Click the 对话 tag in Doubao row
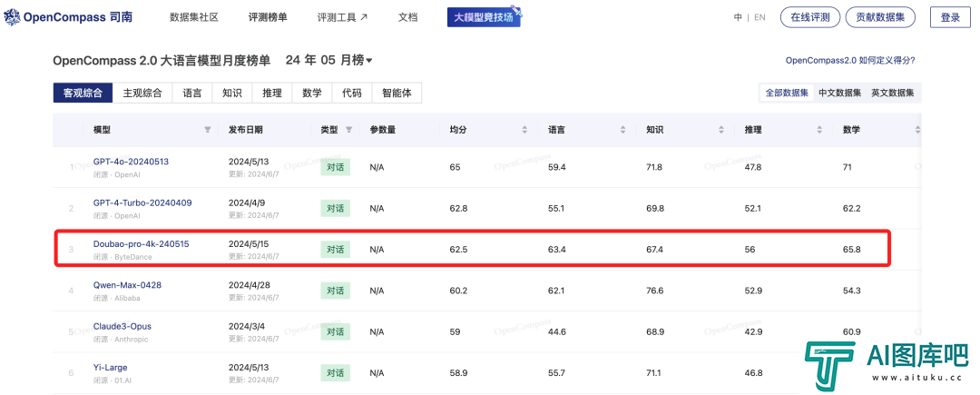The height and width of the screenshot is (395, 980). point(336,250)
